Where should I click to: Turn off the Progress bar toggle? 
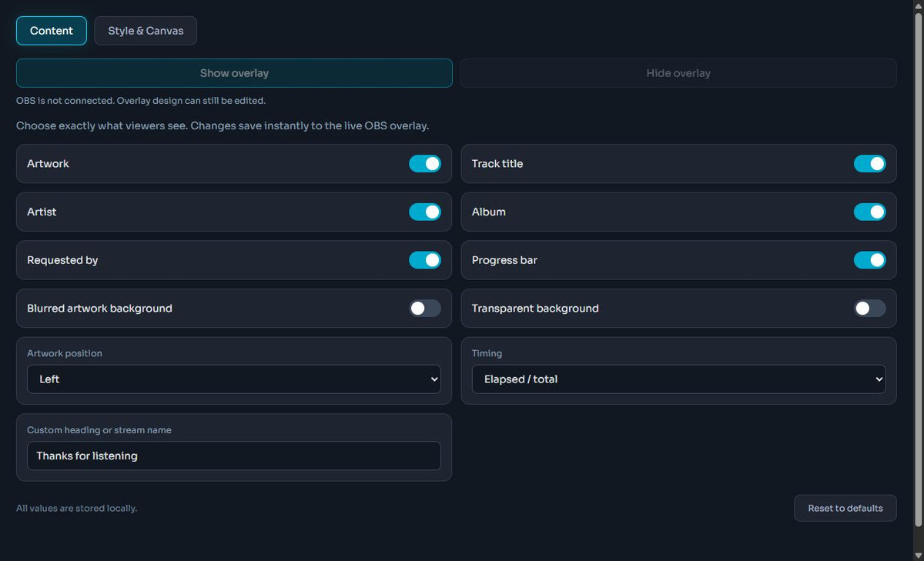(870, 260)
